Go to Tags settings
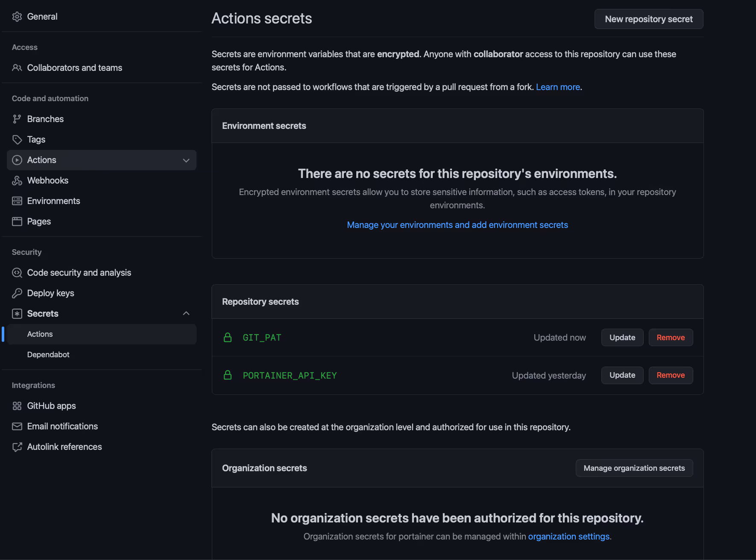This screenshot has height=560, width=756. coord(102,140)
